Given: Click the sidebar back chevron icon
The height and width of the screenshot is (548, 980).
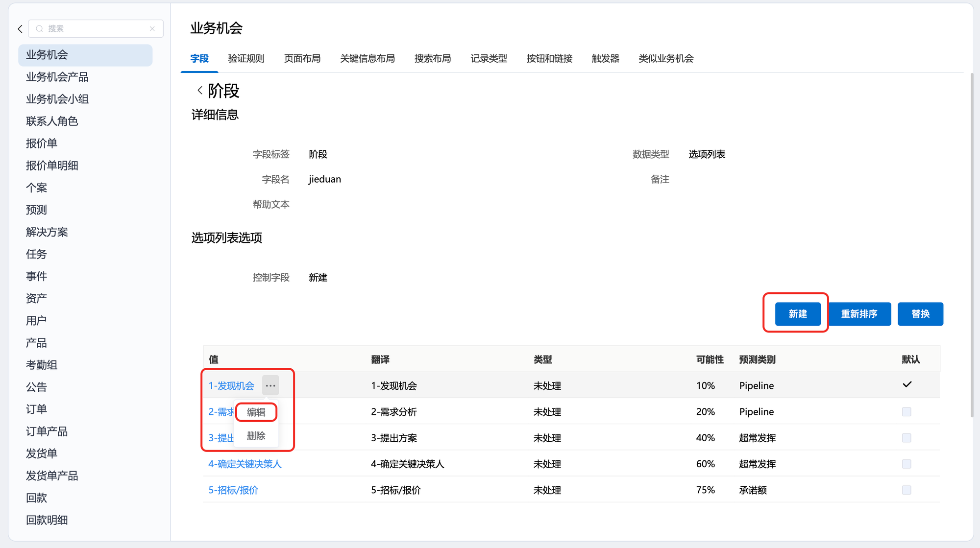Looking at the screenshot, I should point(20,29).
